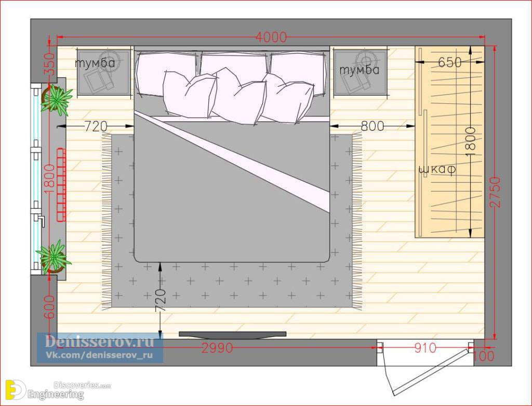Open the Denisserov.ru watermark link
Viewport: 532px width, 406px height.
pyautogui.click(x=99, y=341)
